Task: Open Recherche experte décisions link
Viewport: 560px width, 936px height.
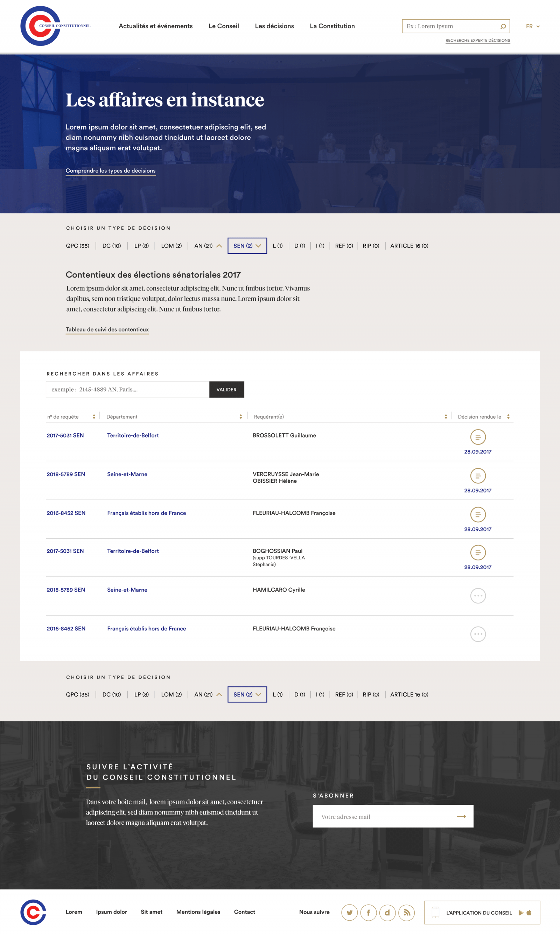Action: coord(478,40)
